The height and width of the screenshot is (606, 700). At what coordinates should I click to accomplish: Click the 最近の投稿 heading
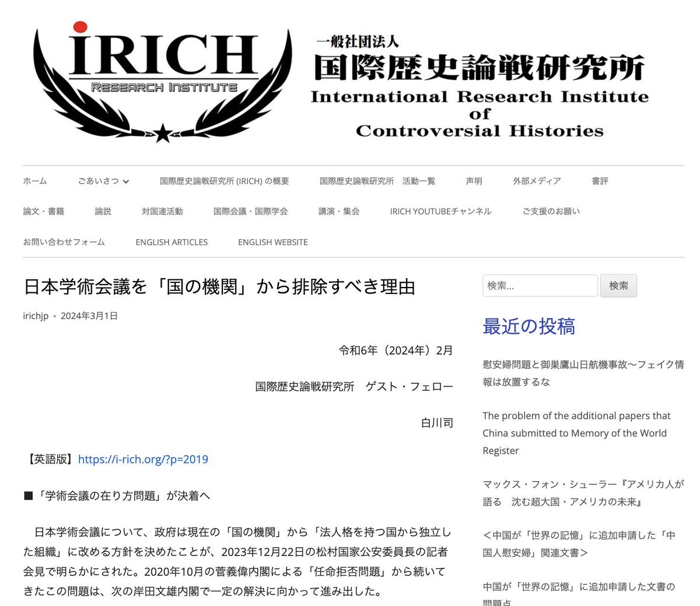[529, 326]
